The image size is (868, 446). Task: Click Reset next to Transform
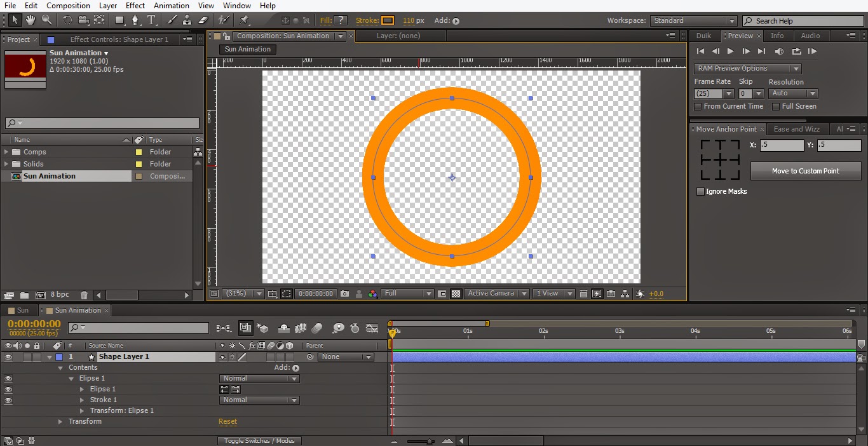point(228,421)
